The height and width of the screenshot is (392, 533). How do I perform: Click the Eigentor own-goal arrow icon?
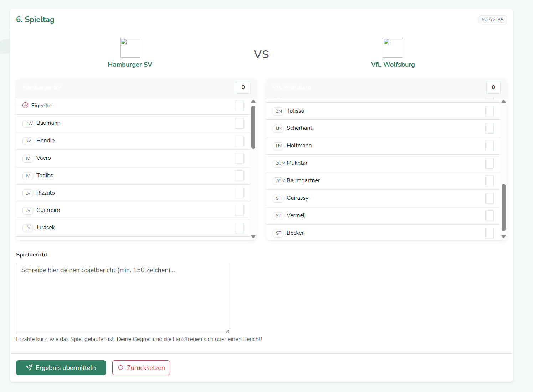click(25, 105)
